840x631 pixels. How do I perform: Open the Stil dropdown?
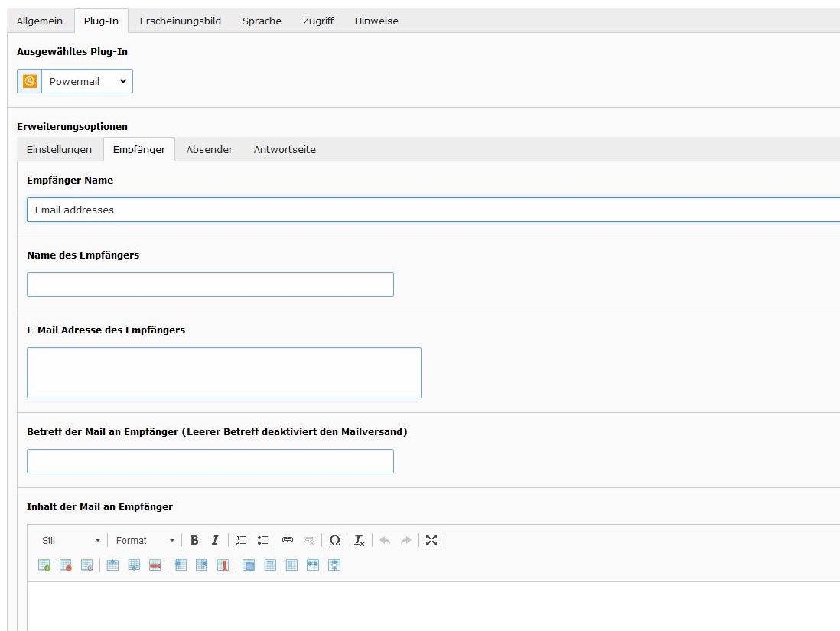pyautogui.click(x=70, y=540)
